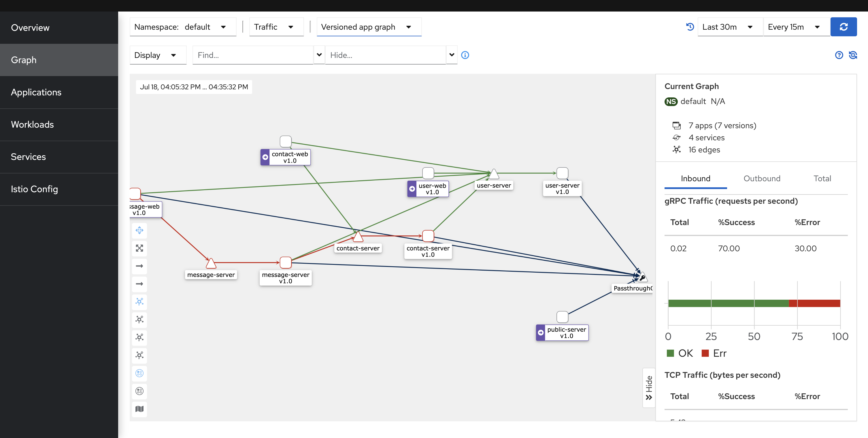Open the Versioned app graph dropdown
Screen dimensions: 868x438
pos(369,27)
